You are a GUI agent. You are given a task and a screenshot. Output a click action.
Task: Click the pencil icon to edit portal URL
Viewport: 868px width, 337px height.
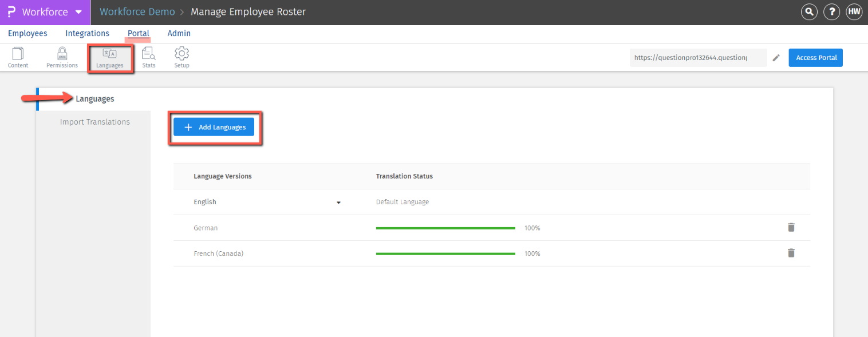pyautogui.click(x=776, y=58)
